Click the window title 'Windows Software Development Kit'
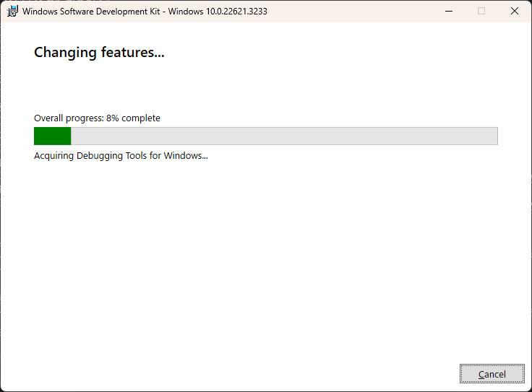The width and height of the screenshot is (532, 392). [145, 12]
